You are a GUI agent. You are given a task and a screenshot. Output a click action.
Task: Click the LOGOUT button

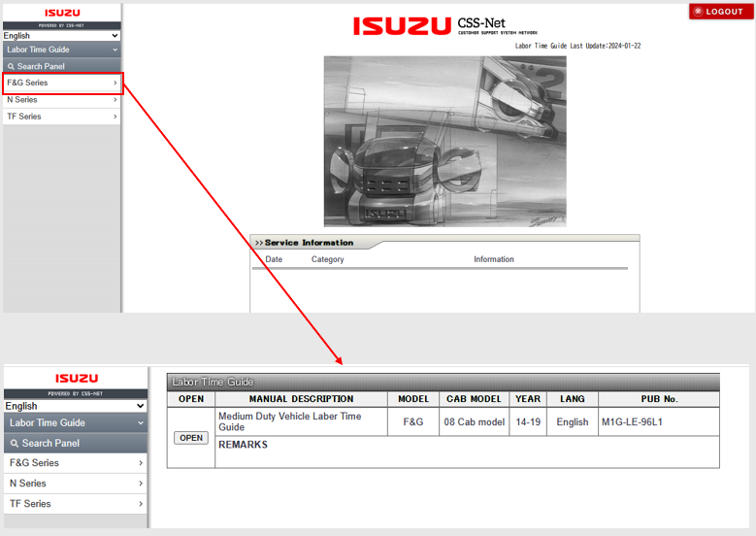[721, 12]
